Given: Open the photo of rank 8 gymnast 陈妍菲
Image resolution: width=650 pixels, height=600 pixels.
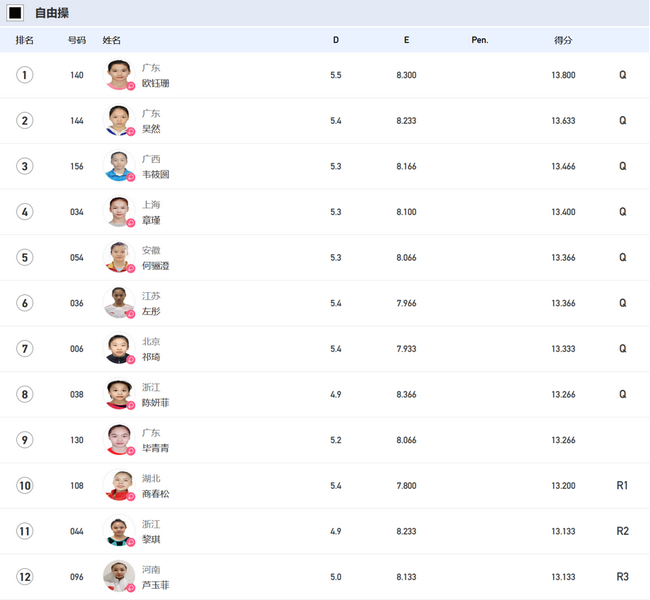Looking at the screenshot, I should 119,394.
